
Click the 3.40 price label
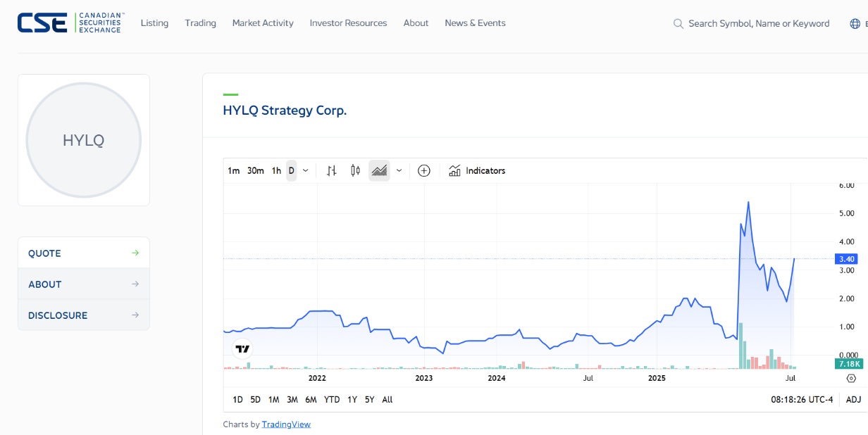point(846,259)
